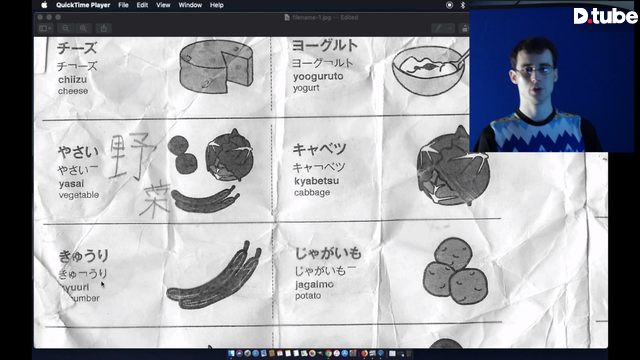Click the word "cabbage" in the image
Image resolution: width=640 pixels, height=360 pixels.
[x=312, y=192]
